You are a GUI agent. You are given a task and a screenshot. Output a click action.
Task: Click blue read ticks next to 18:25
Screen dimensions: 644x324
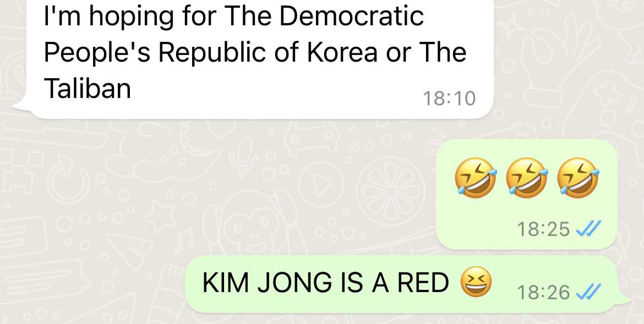588,228
